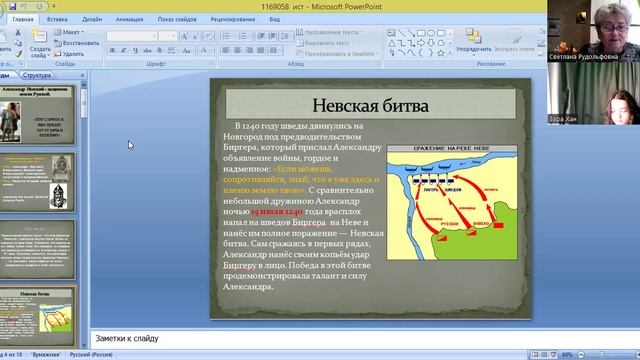Open the columns dropdown in Абзац group

(276, 50)
